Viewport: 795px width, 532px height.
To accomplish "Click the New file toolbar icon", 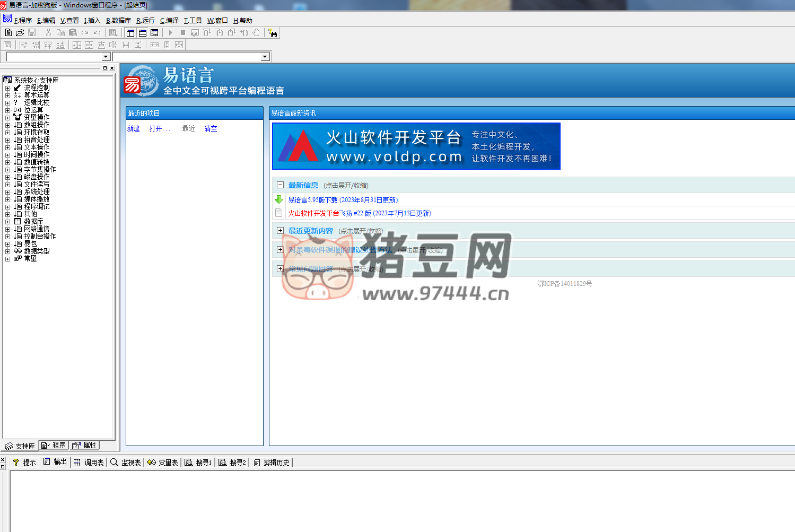I will coord(8,33).
